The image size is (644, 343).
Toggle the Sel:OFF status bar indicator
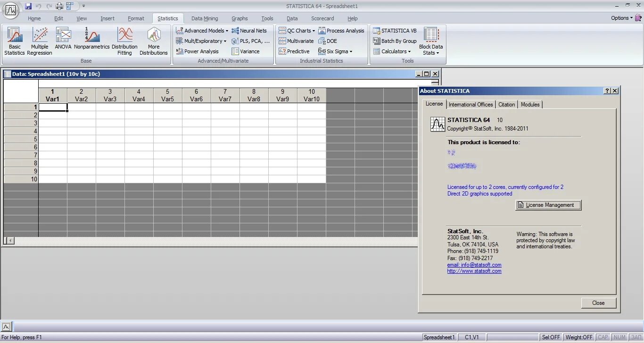point(551,337)
